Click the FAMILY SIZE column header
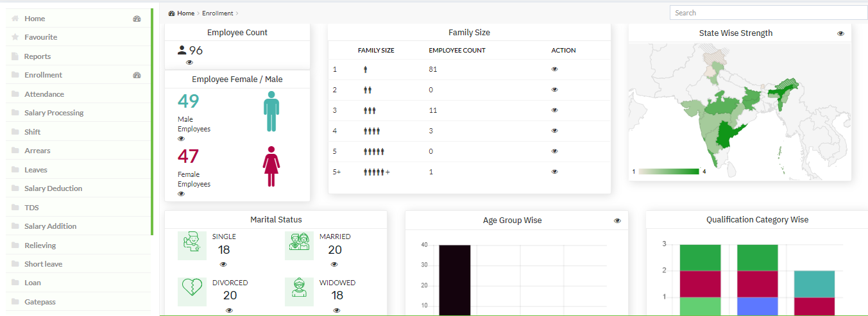Screen dimensions: 868x316 (376, 50)
